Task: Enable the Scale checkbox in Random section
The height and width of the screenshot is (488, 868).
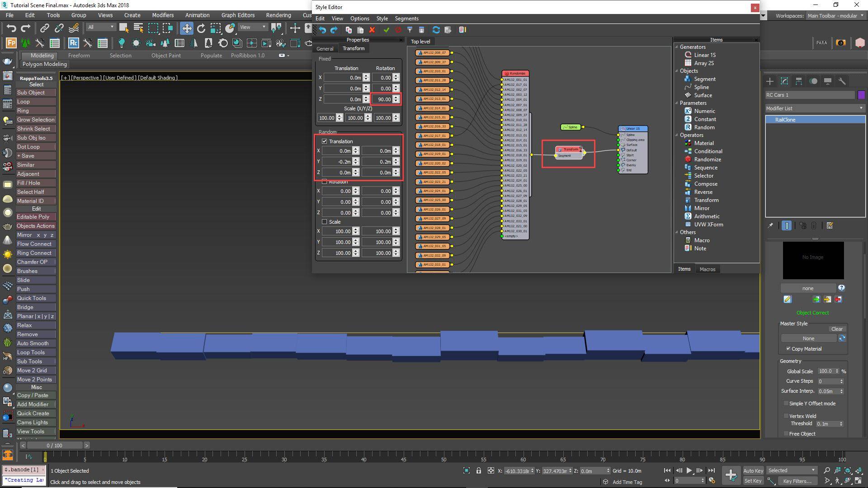Action: tap(325, 221)
